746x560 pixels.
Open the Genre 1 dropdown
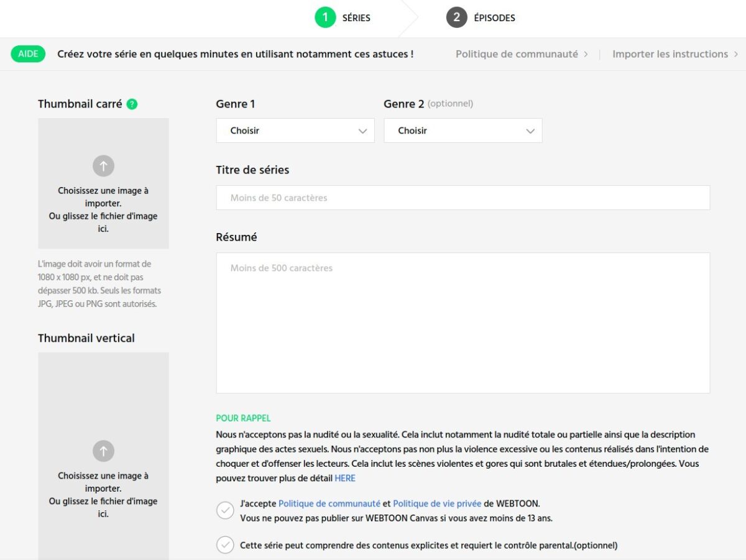pyautogui.click(x=295, y=131)
